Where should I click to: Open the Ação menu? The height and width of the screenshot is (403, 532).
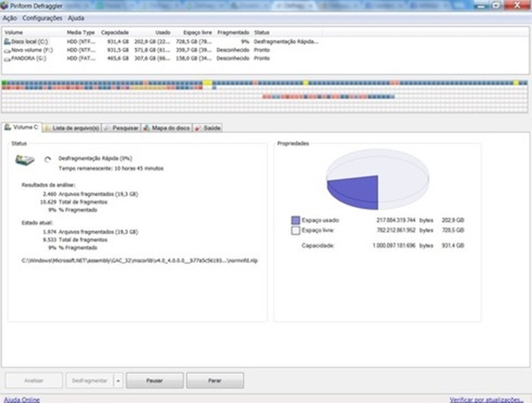point(11,18)
